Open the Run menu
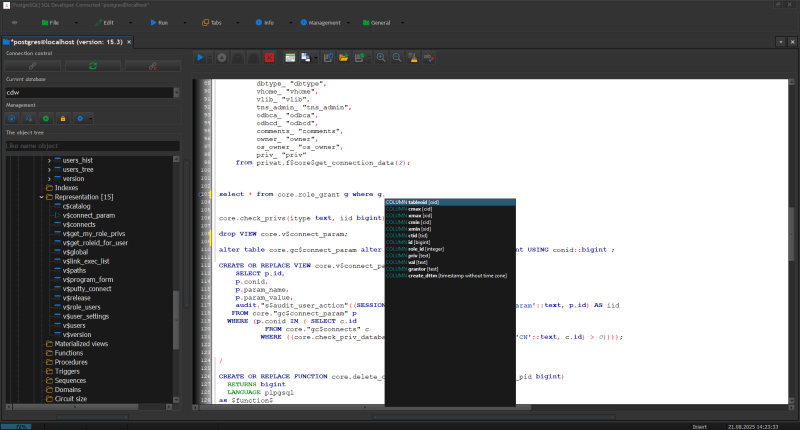Image resolution: width=800 pixels, height=430 pixels. tap(159, 22)
